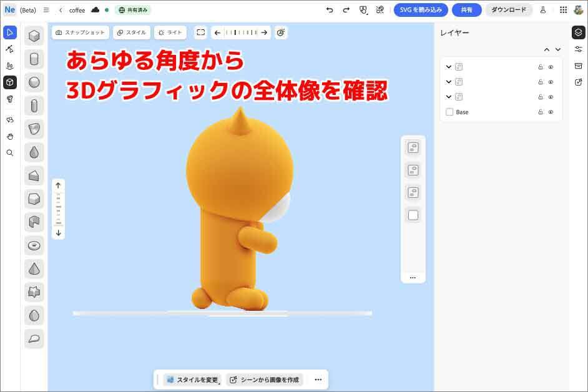Viewport: 588px width, 392px height.
Task: Expand the second layer group chevron
Action: click(x=449, y=82)
